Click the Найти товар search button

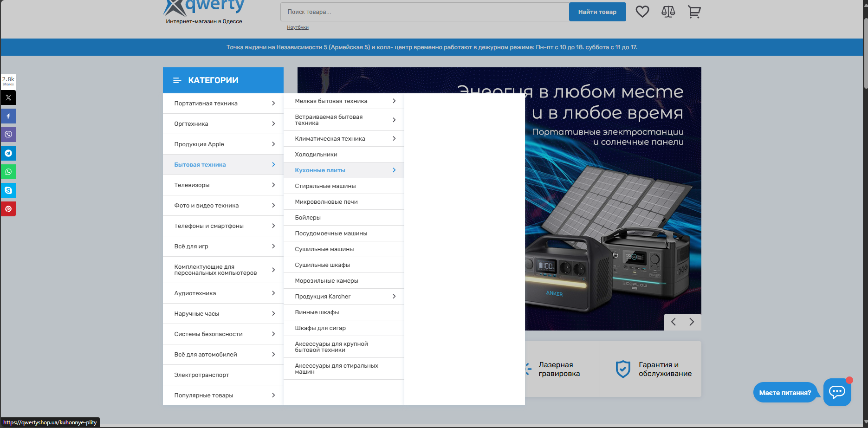(597, 12)
